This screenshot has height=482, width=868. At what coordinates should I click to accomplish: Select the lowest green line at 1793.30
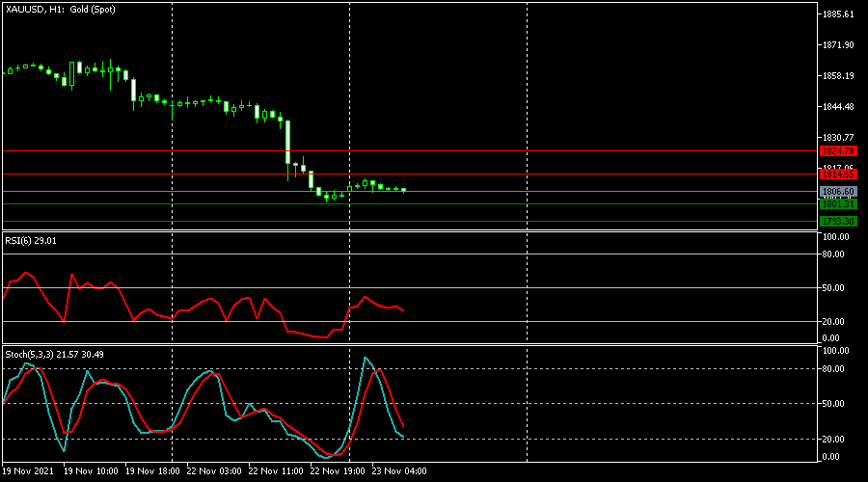pos(410,222)
